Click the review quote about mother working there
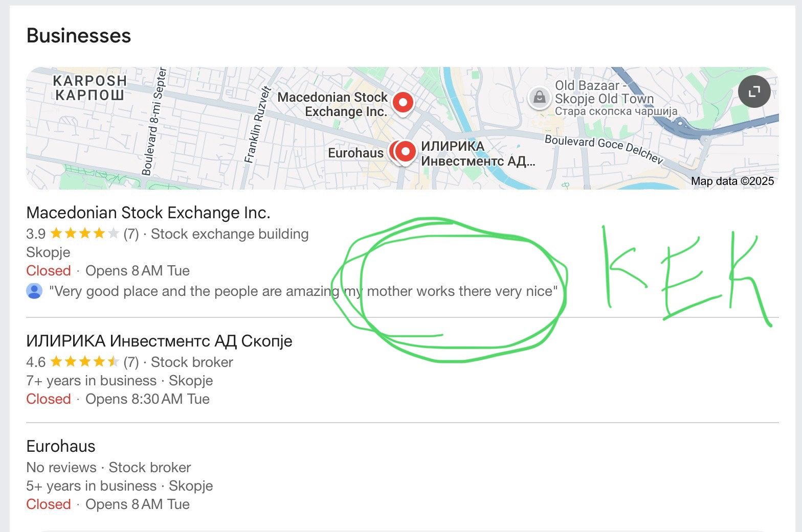Viewport: 802px width, 532px height. (303, 291)
